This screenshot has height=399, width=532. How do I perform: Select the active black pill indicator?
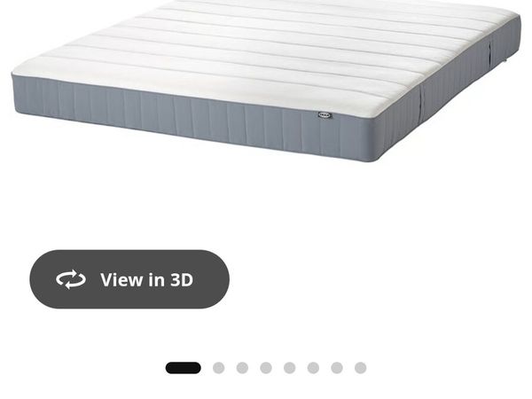click(184, 368)
